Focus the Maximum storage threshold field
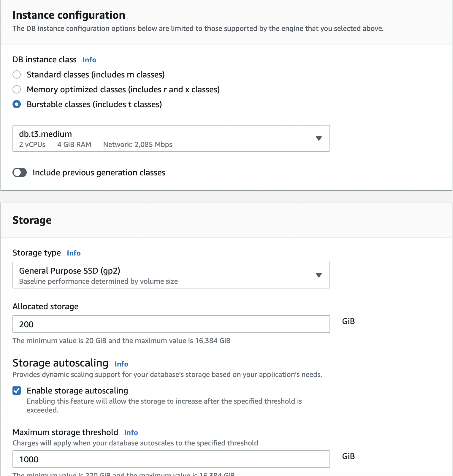 pyautogui.click(x=171, y=459)
